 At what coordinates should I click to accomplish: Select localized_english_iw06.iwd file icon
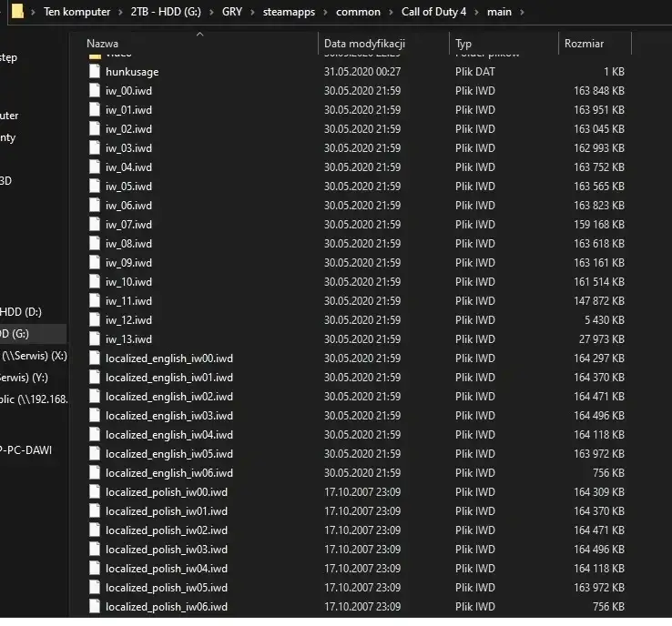pyautogui.click(x=95, y=473)
